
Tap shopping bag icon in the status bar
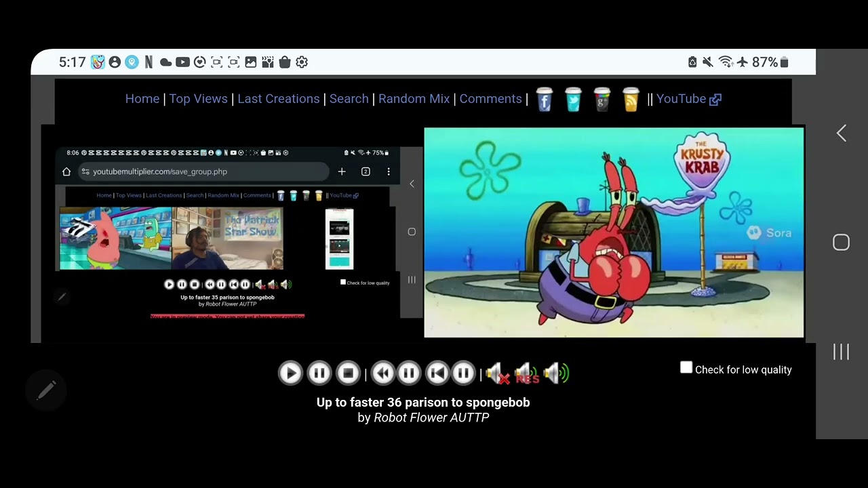click(285, 62)
